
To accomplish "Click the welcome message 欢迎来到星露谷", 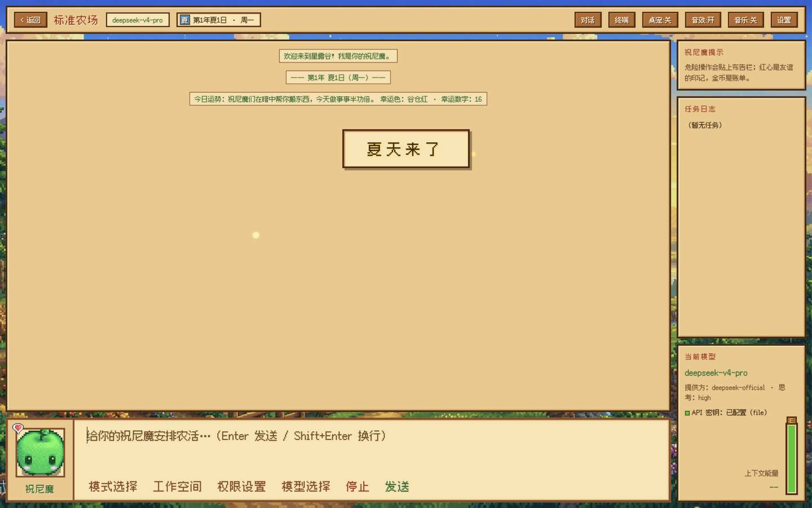I will coord(338,56).
